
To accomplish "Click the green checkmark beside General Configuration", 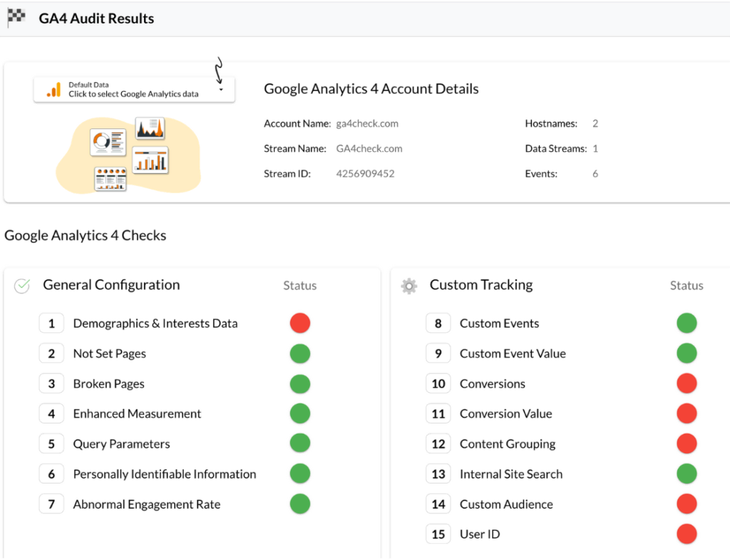I will click(x=21, y=285).
